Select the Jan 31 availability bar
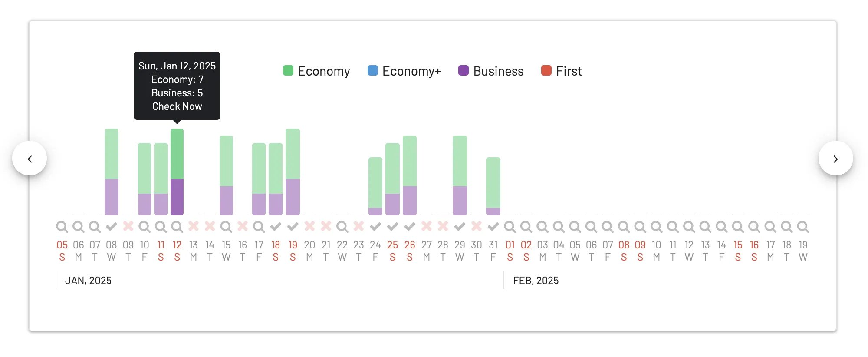 [493, 186]
